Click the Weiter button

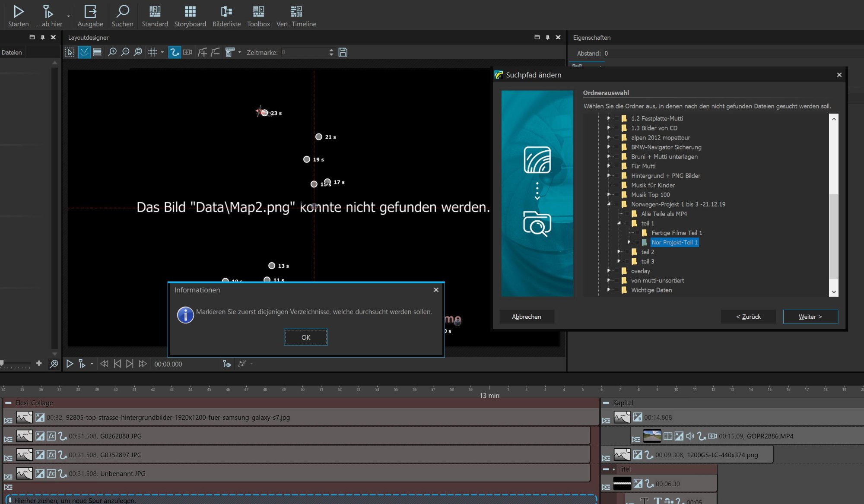pos(810,317)
